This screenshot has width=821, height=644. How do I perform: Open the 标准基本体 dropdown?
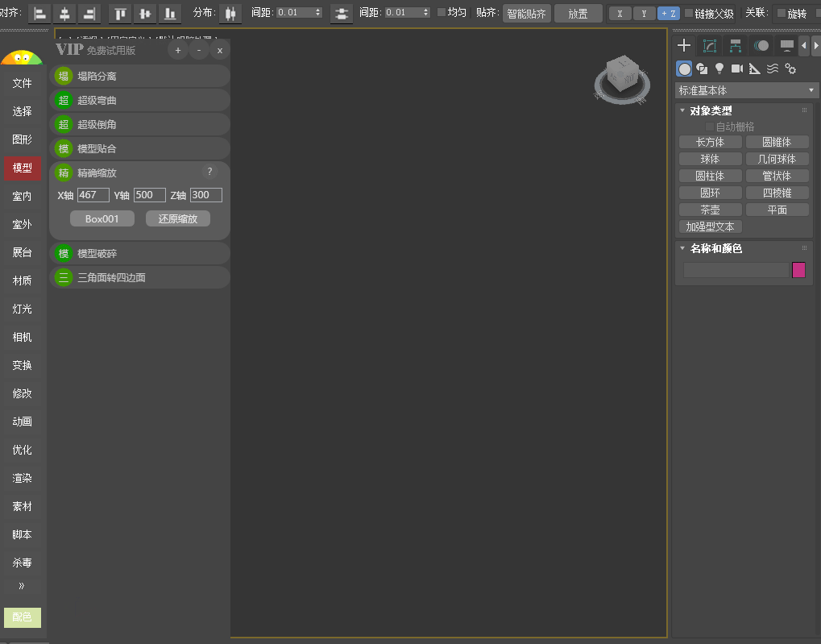point(746,90)
